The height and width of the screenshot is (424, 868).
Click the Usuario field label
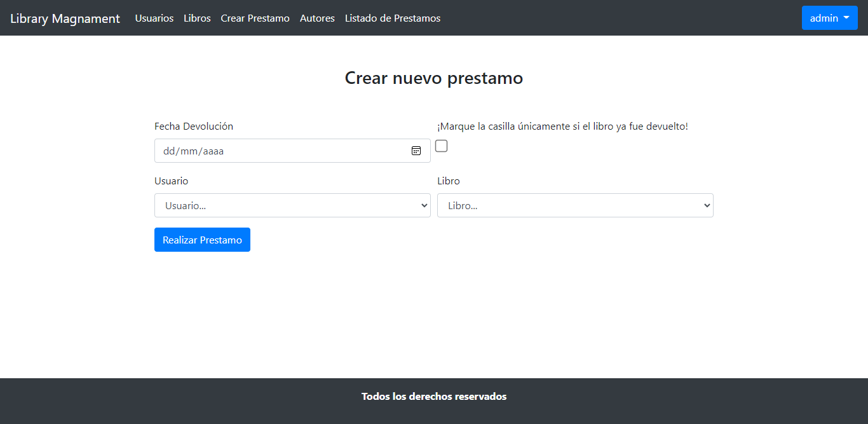tap(172, 181)
